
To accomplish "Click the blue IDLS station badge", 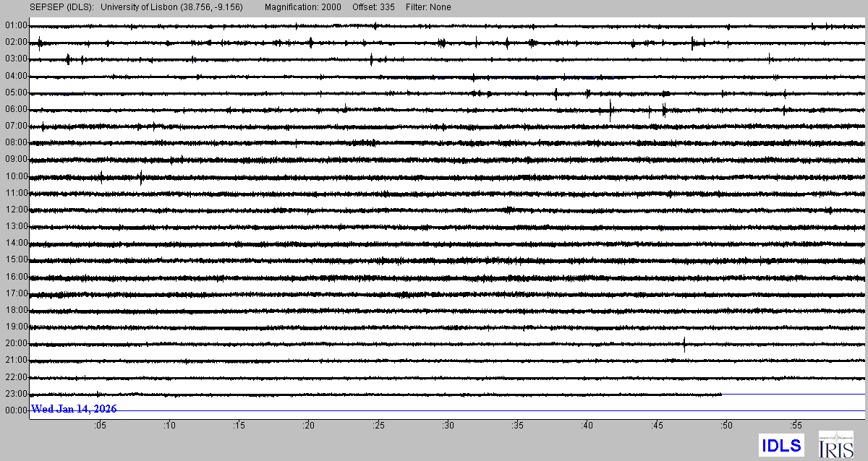I will (780, 445).
